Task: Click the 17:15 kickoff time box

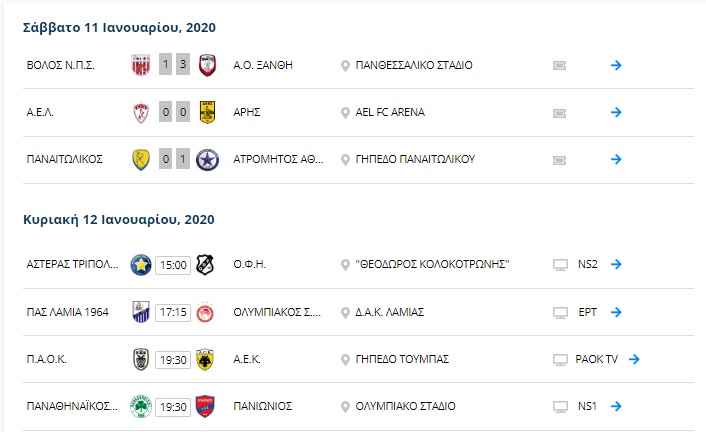Action: tap(173, 312)
